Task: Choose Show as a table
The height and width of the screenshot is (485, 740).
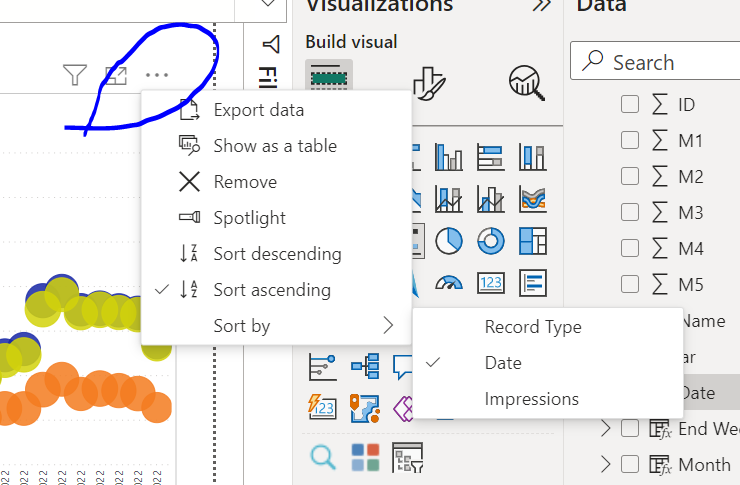Action: [276, 146]
